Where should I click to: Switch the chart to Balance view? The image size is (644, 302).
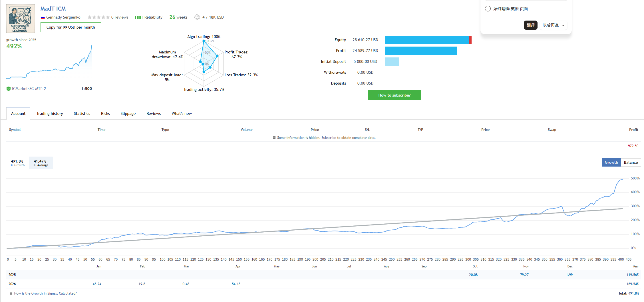[x=631, y=162]
